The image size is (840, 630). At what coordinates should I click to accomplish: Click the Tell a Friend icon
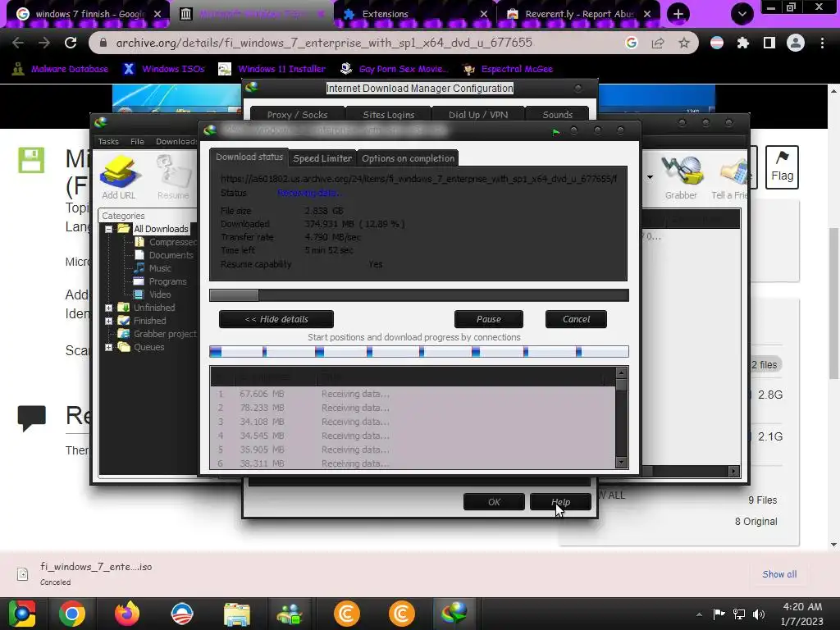(x=729, y=177)
